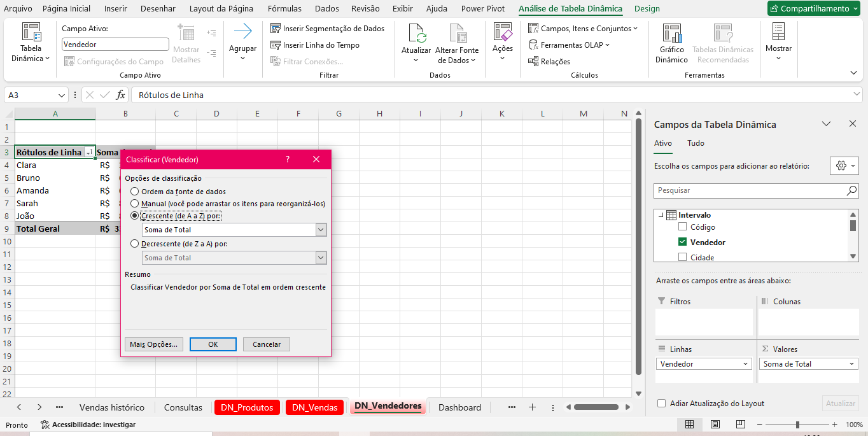Enable Adiar Atualização do Layout
The image size is (868, 436).
661,404
